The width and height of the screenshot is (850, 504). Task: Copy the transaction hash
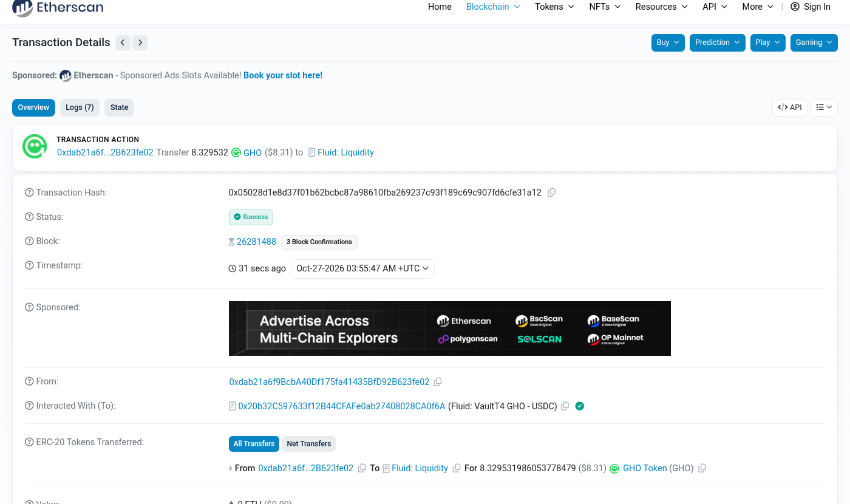pyautogui.click(x=551, y=192)
